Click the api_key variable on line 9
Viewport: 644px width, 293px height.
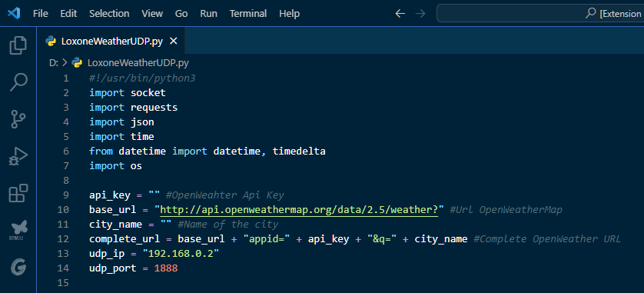coord(110,195)
